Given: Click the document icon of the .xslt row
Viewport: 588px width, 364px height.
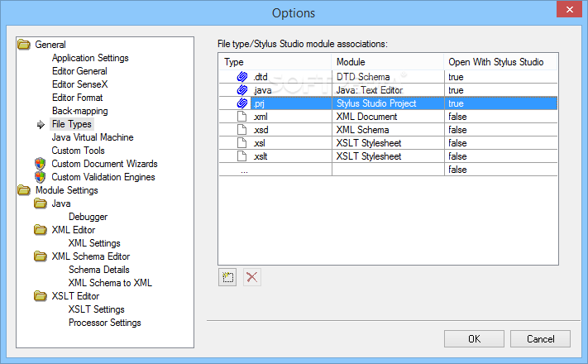Looking at the screenshot, I should point(242,156).
